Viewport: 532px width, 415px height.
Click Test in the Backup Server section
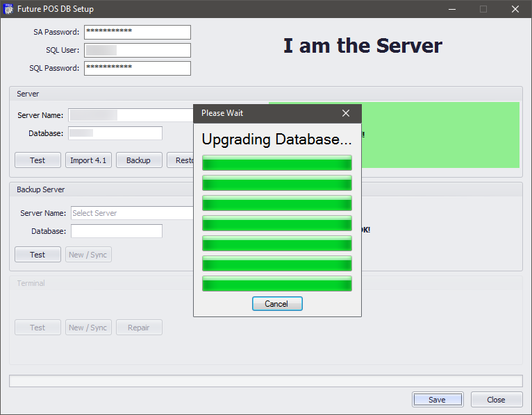(38, 254)
